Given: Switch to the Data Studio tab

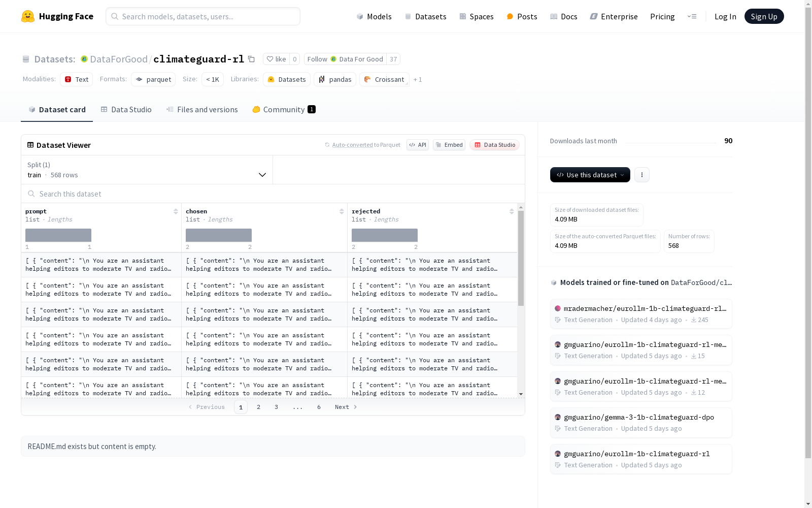Looking at the screenshot, I should [126, 110].
